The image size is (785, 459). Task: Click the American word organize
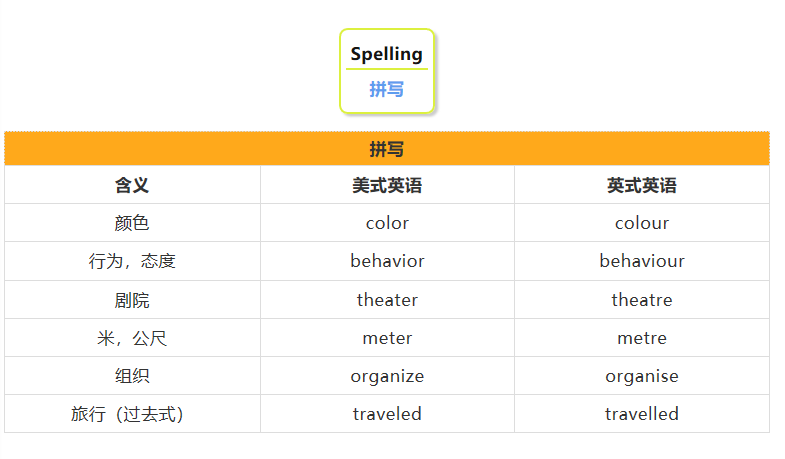[x=387, y=376]
